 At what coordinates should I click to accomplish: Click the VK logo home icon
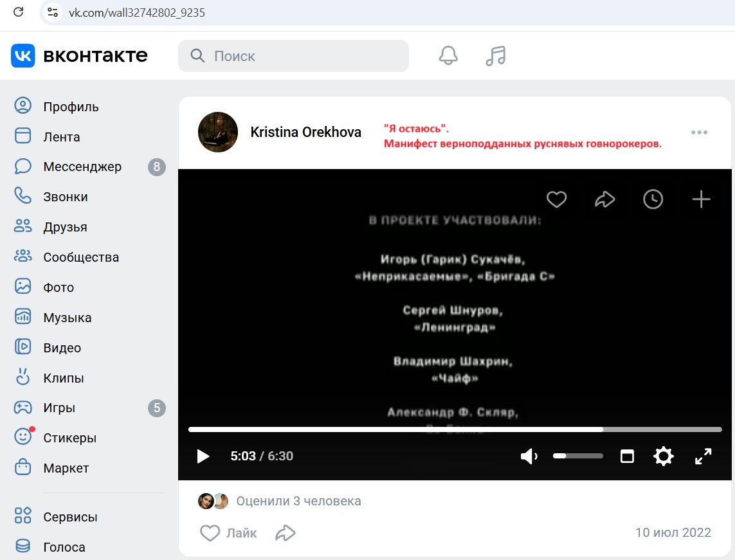(23, 56)
